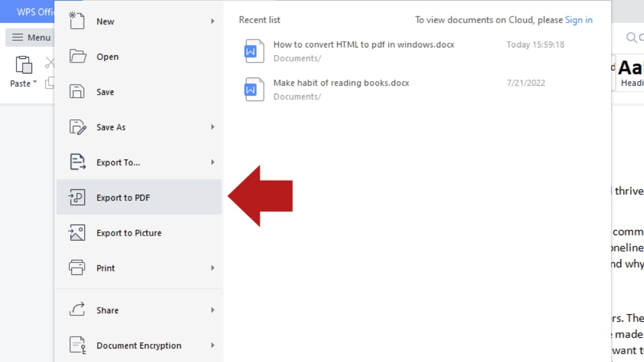This screenshot has height=362, width=644.
Task: Click the Document Encryption icon
Action: tap(77, 345)
